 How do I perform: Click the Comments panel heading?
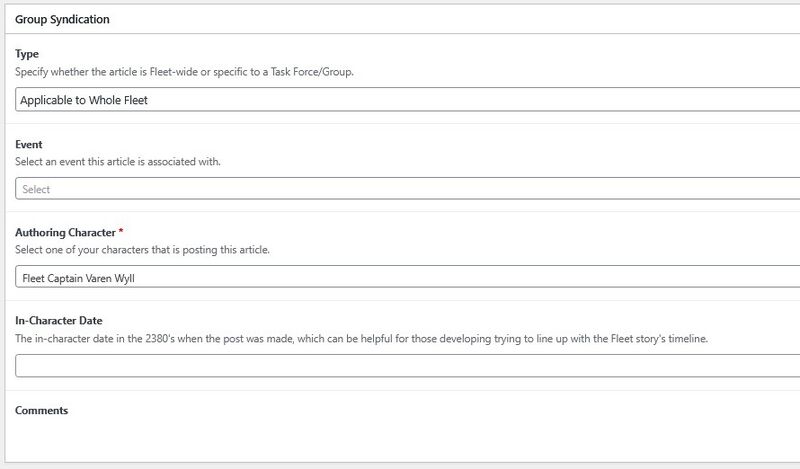tap(41, 410)
